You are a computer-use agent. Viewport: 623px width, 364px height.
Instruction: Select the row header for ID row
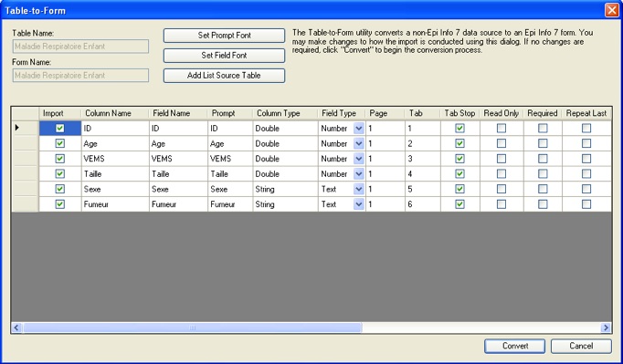click(25, 128)
